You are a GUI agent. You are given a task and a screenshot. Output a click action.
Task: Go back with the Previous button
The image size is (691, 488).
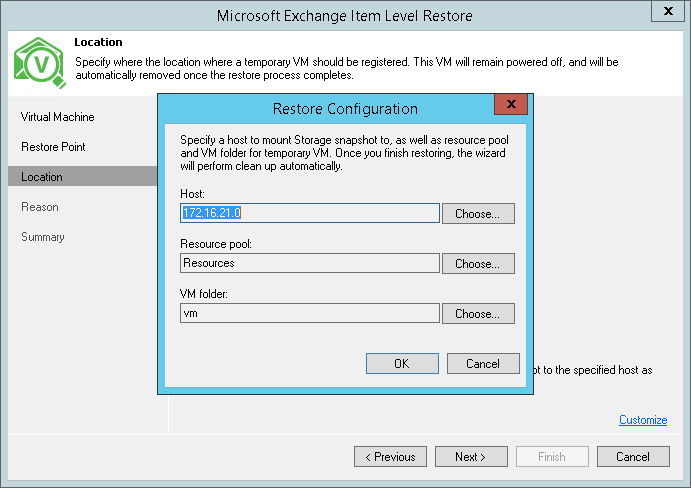[x=390, y=457]
